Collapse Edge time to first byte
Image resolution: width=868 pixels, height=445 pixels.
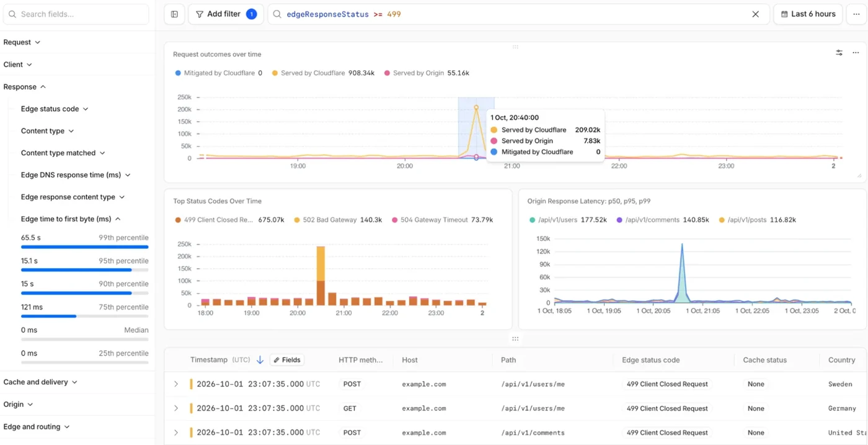point(71,219)
